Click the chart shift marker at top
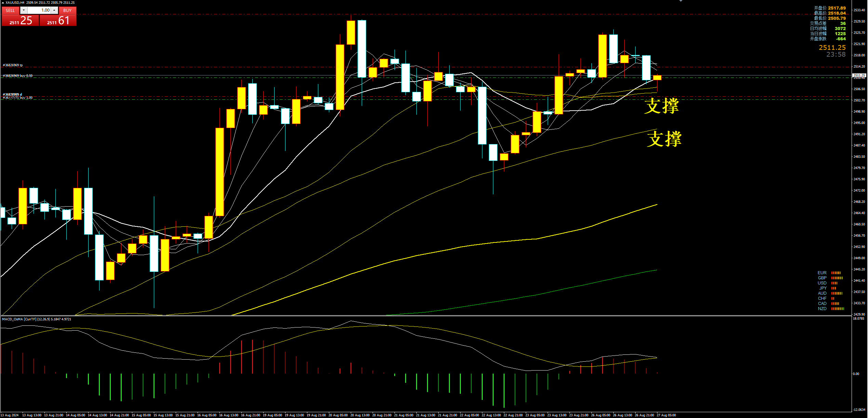 pos(681,1)
